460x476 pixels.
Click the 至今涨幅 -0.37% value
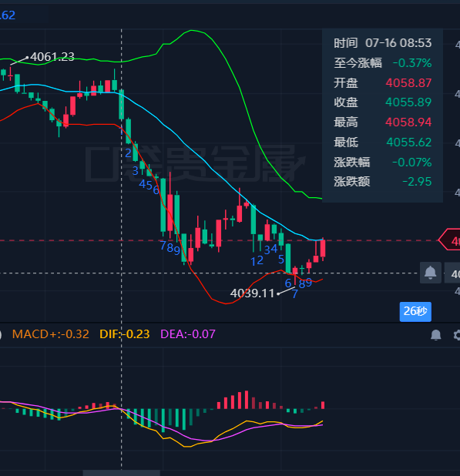tap(412, 63)
